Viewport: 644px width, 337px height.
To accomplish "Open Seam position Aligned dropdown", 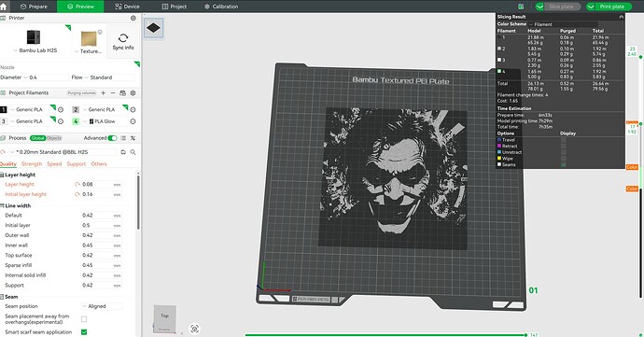I will [101, 306].
